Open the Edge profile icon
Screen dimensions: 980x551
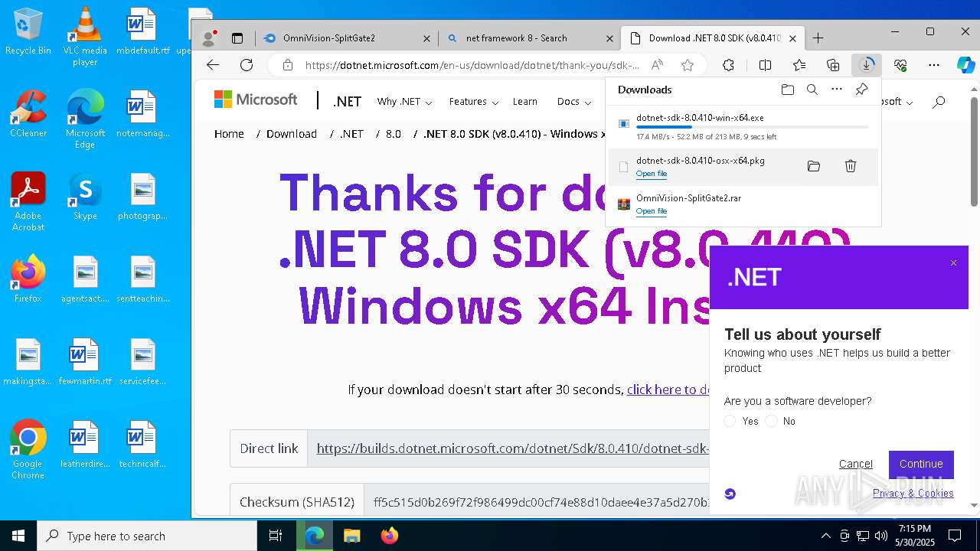click(207, 38)
